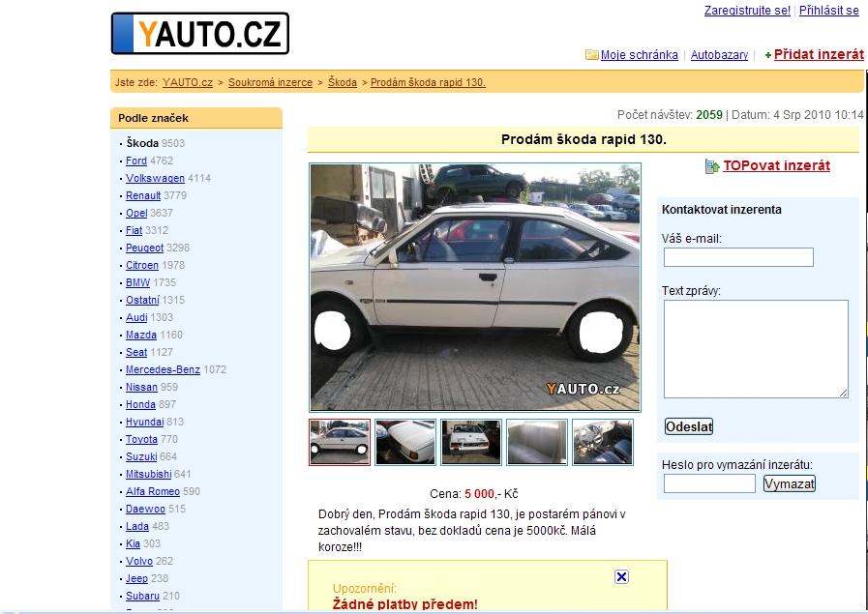Screen dimensions: 868x614
Task: Open Volkswagen brand listings
Action: 155,178
